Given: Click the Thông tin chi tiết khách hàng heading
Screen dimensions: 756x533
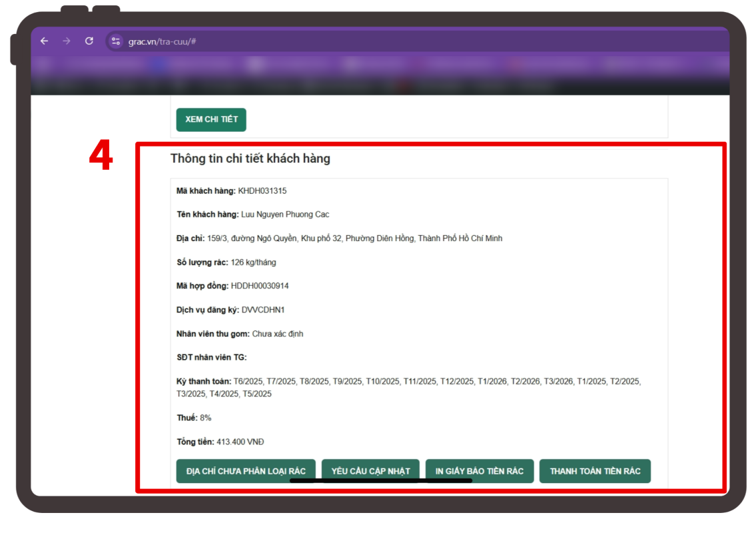Looking at the screenshot, I should click(250, 159).
